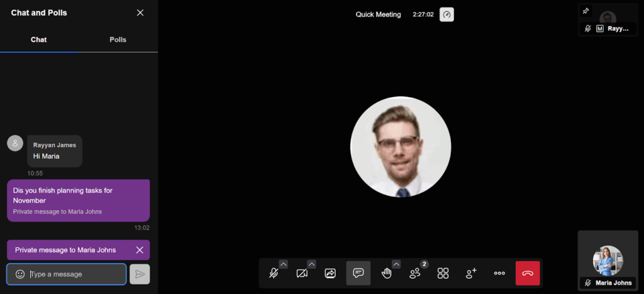Expand microphone options arrow

(283, 264)
